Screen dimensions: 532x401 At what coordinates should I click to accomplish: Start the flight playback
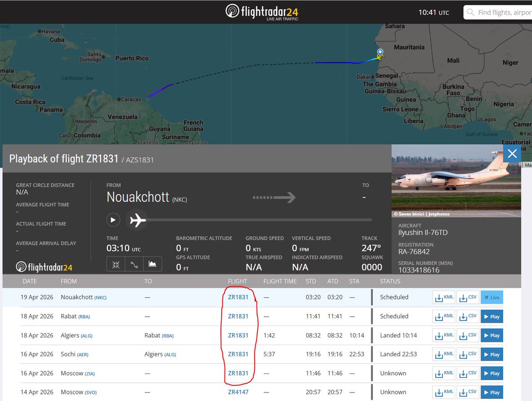coord(113,220)
